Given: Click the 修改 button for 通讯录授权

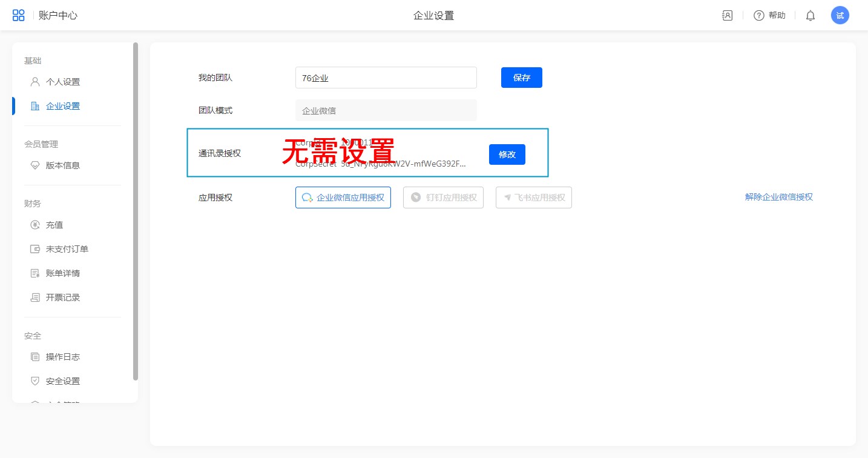Looking at the screenshot, I should click(507, 154).
